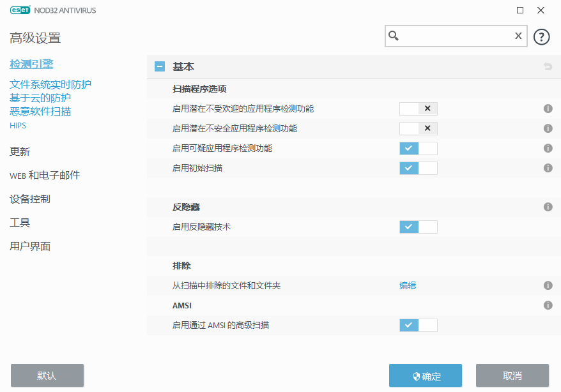Open 基于云的防护 settings
The image size is (561, 392).
(40, 98)
